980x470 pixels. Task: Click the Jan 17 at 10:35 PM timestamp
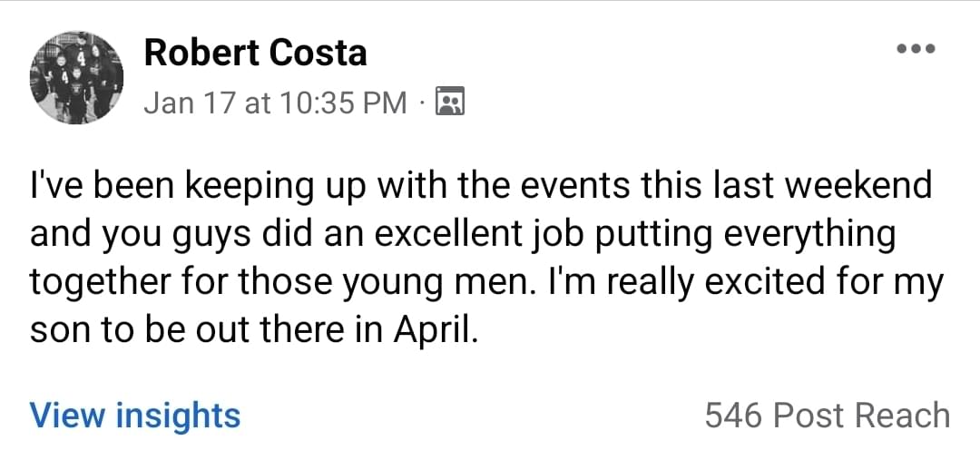[x=275, y=103]
